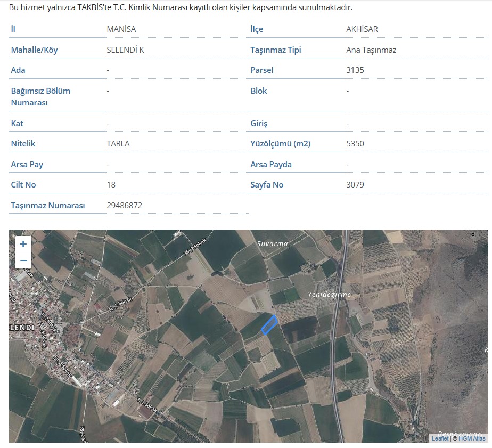Click the Sayfa No value 3079
The height and width of the screenshot is (448, 492).
click(355, 185)
